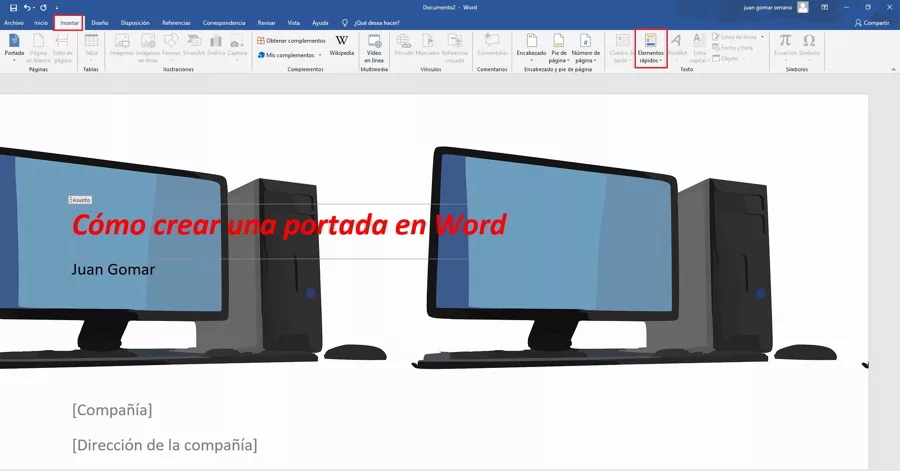Click the [Dirección de la compañía] placeholder

pyautogui.click(x=165, y=445)
